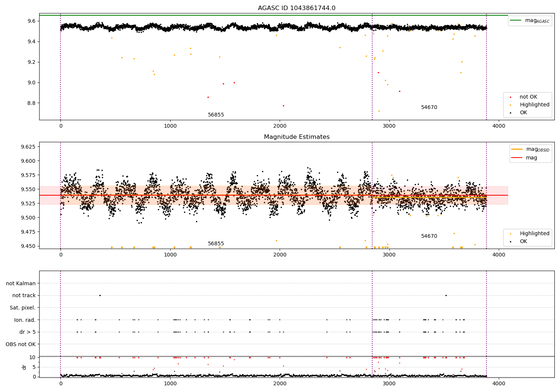Image resolution: width=560 pixels, height=392 pixels.
Task: Click "OK" legend label in Magnitude Estimates panel
Action: pyautogui.click(x=523, y=242)
